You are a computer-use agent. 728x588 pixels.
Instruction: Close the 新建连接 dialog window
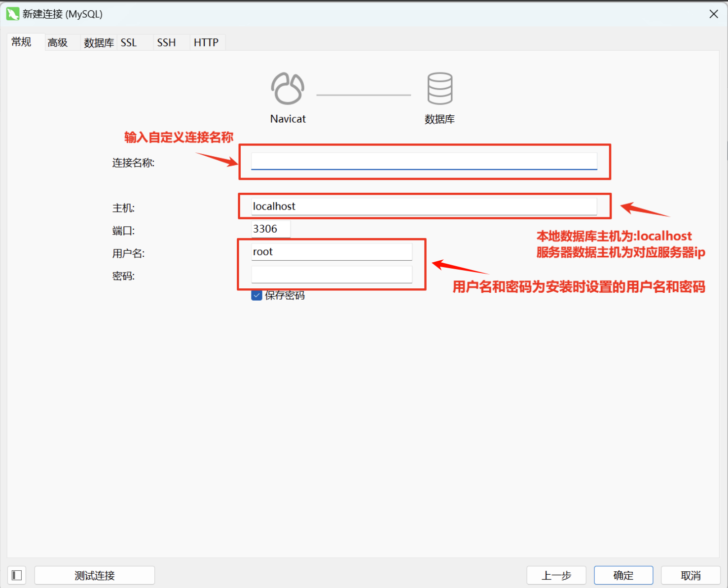(714, 14)
